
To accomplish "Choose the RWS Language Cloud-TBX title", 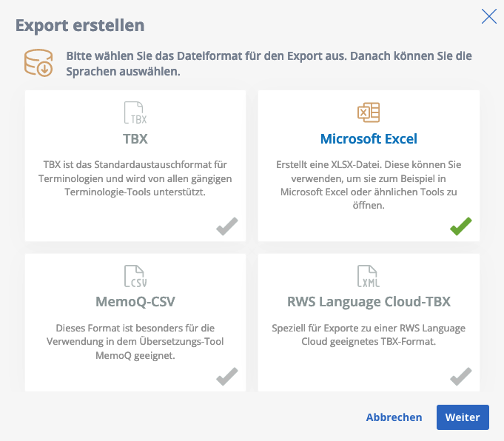I will (369, 302).
